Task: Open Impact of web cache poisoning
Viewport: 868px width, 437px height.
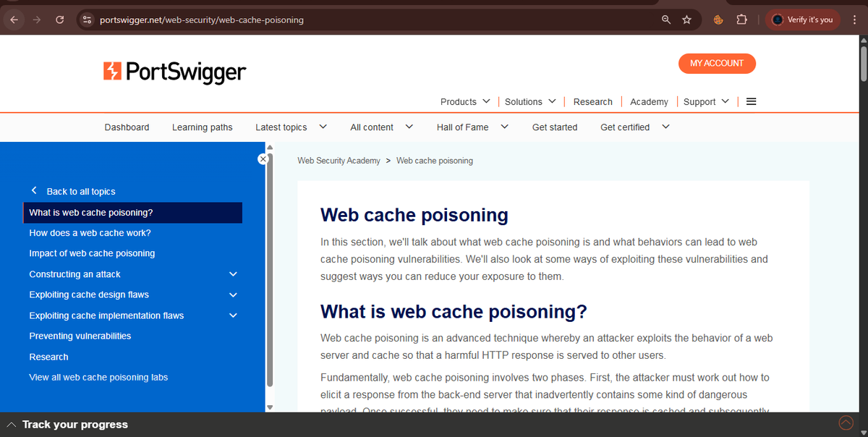Action: (92, 253)
